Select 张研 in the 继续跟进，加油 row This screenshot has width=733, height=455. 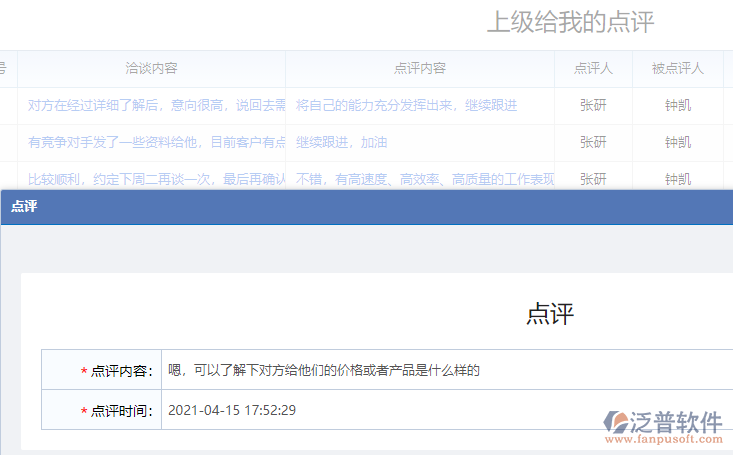point(593,142)
